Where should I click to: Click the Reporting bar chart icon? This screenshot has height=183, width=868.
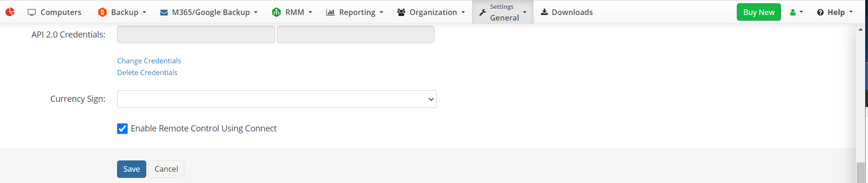click(331, 12)
